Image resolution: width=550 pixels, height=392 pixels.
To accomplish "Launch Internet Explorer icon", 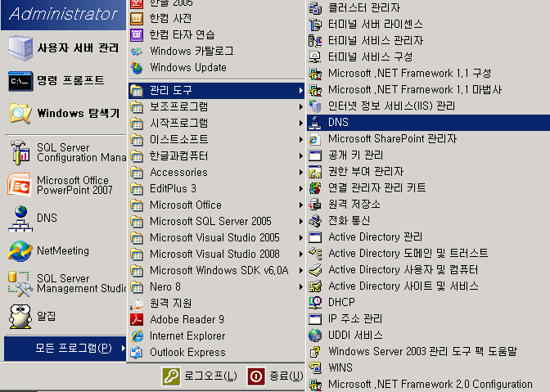I will click(137, 336).
